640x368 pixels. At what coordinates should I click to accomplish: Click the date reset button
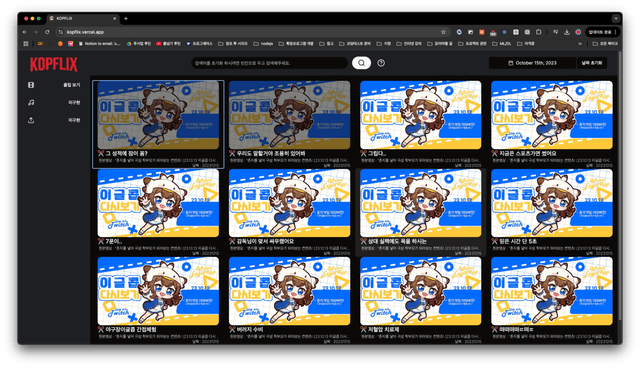(591, 63)
